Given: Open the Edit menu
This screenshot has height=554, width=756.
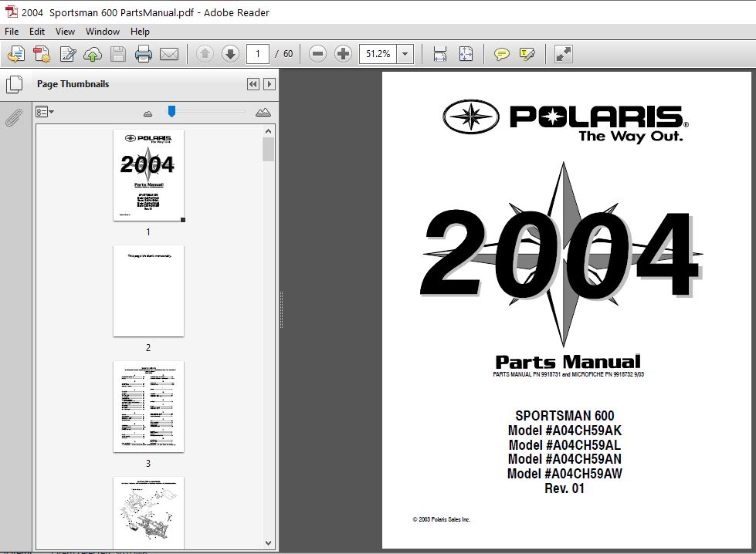Looking at the screenshot, I should pyautogui.click(x=36, y=32).
